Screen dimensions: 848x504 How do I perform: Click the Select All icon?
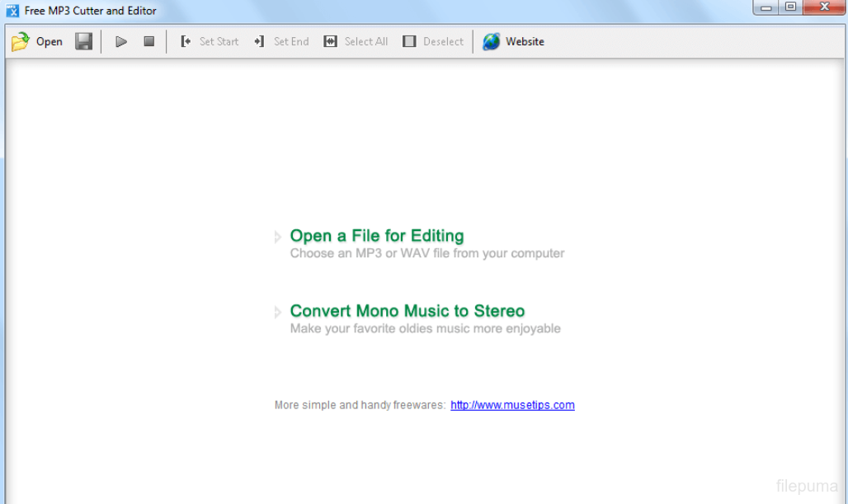point(330,41)
